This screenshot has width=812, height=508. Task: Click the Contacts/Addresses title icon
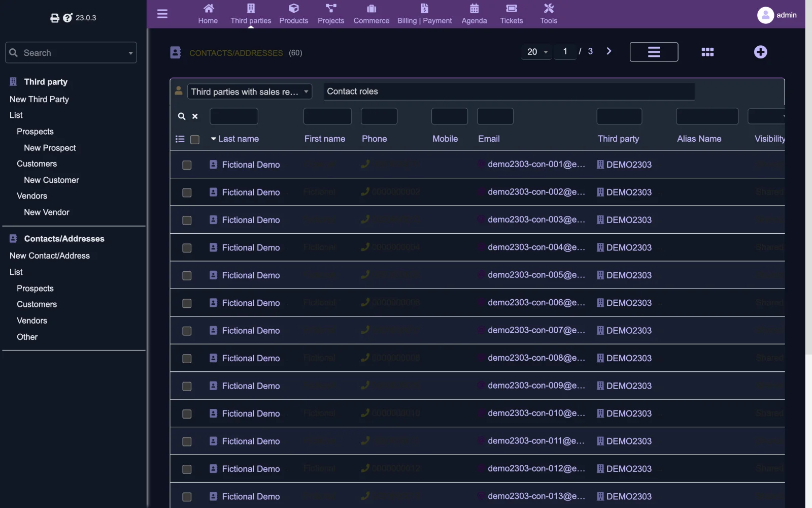pos(176,53)
